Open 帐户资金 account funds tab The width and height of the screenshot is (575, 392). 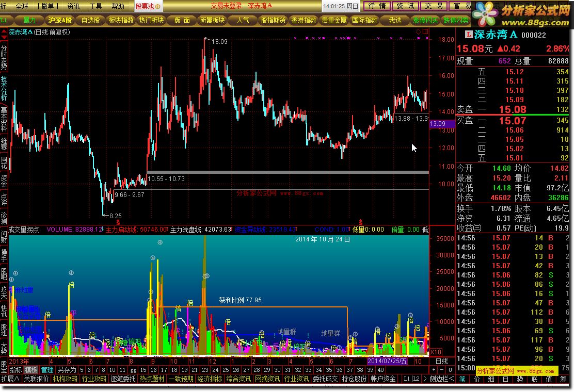[x=383, y=379]
